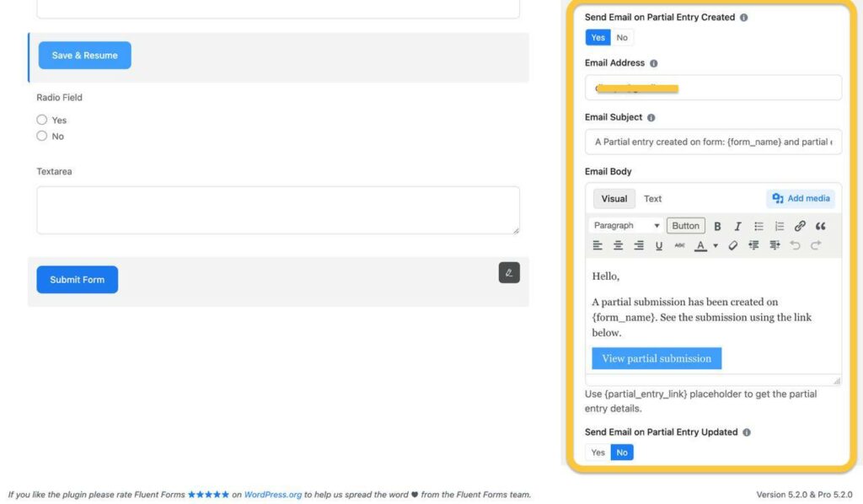Undo the last editor change
The image size is (863, 504).
[x=795, y=245]
